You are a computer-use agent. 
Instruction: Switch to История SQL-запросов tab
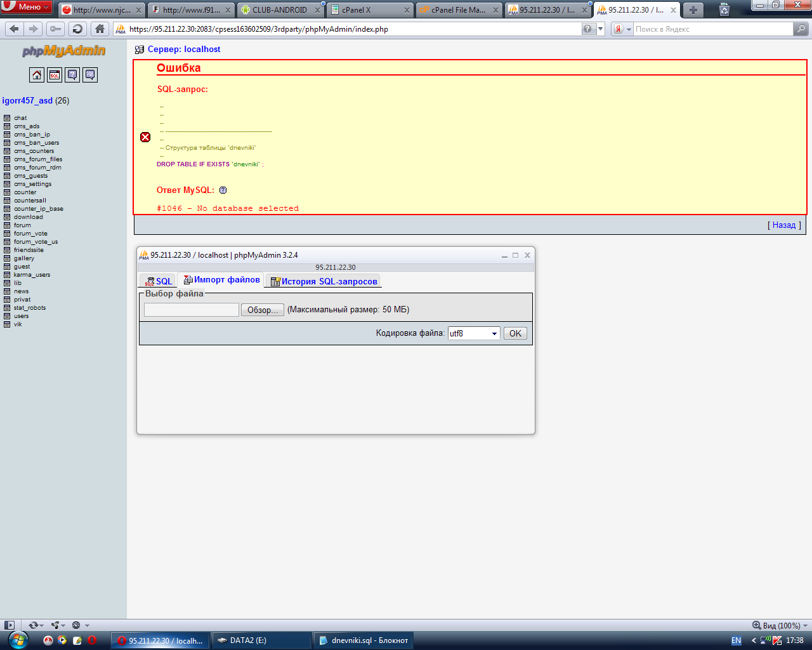coord(324,281)
